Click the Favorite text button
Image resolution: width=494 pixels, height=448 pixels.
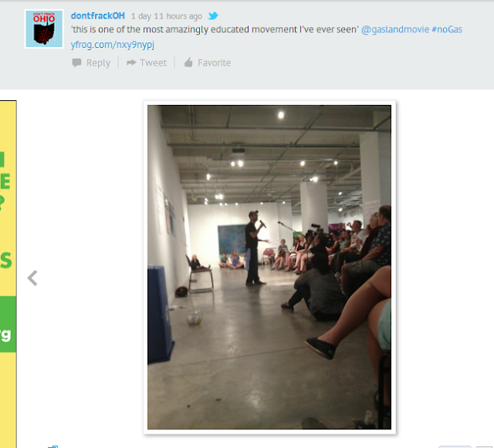[x=215, y=63]
